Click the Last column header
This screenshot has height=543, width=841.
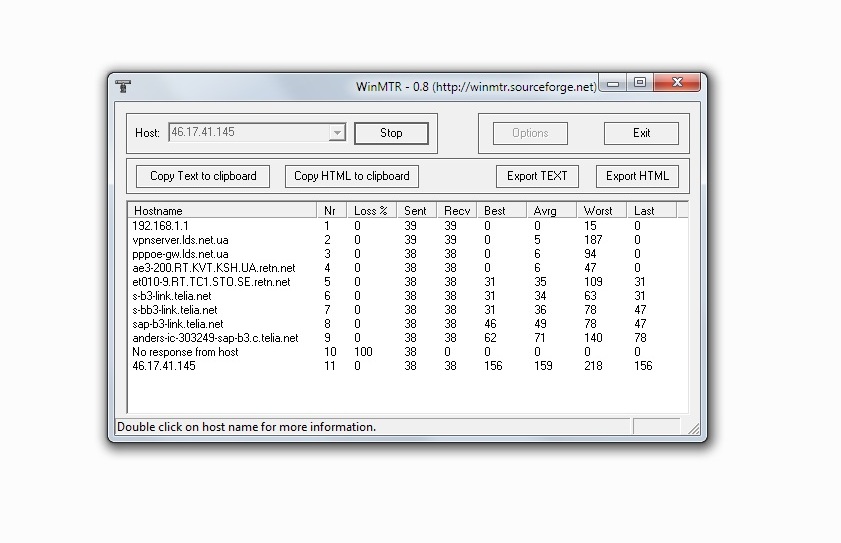pyautogui.click(x=651, y=210)
